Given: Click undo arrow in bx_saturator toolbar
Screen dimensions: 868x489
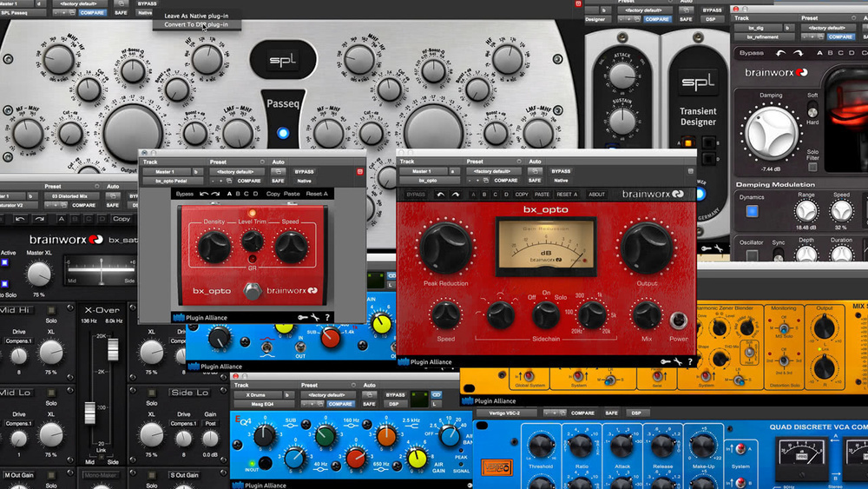Looking at the screenshot, I should (20, 219).
